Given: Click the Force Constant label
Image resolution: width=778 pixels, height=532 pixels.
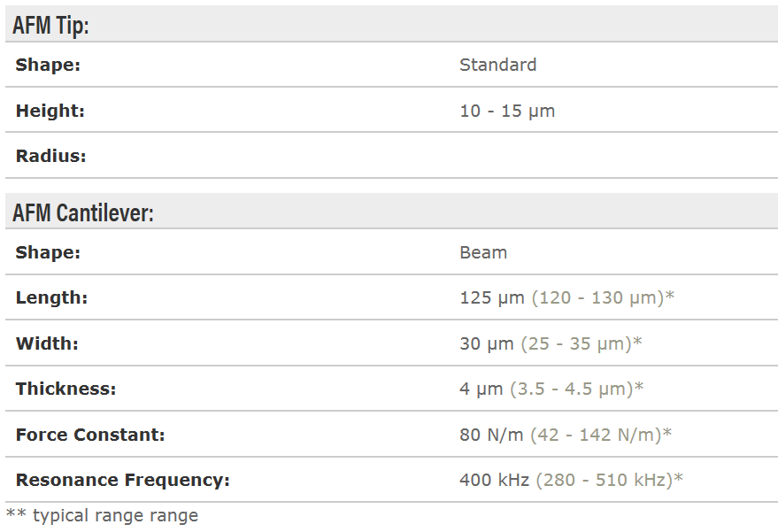Looking at the screenshot, I should (90, 435).
